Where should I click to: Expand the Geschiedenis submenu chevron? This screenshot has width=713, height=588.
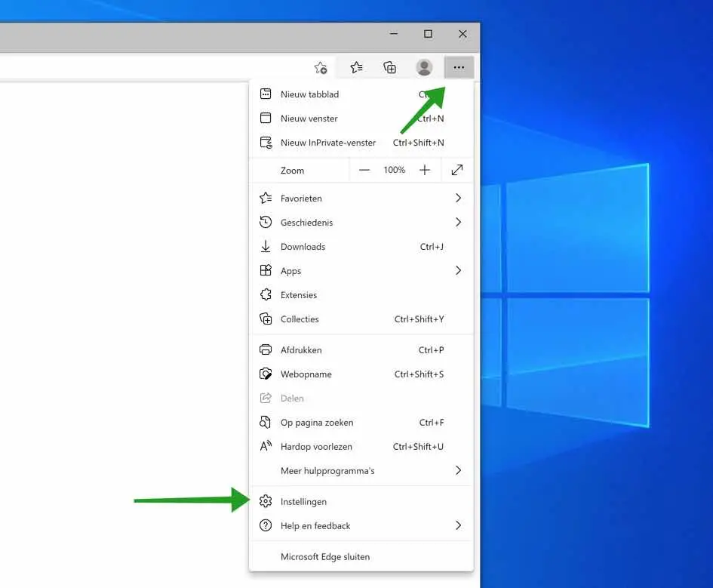(459, 222)
